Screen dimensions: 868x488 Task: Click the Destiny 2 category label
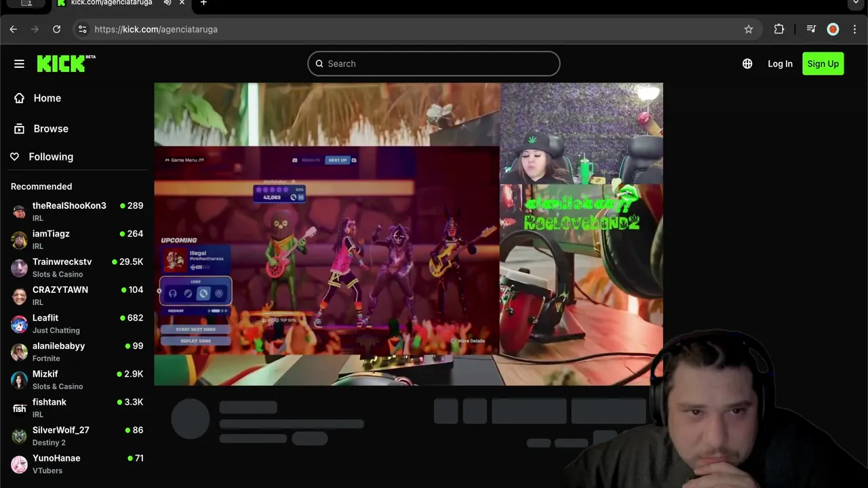point(49,443)
